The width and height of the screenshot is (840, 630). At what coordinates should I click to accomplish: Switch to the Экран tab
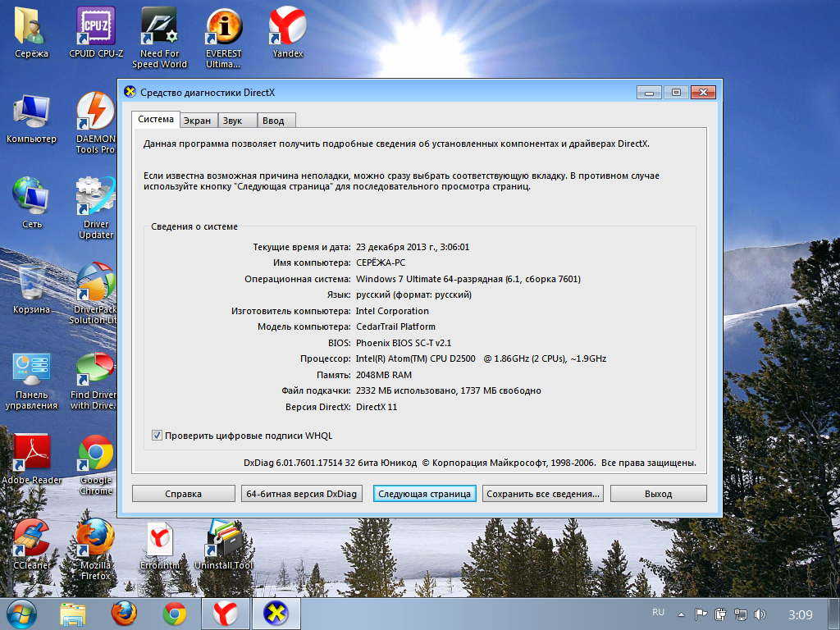click(198, 121)
